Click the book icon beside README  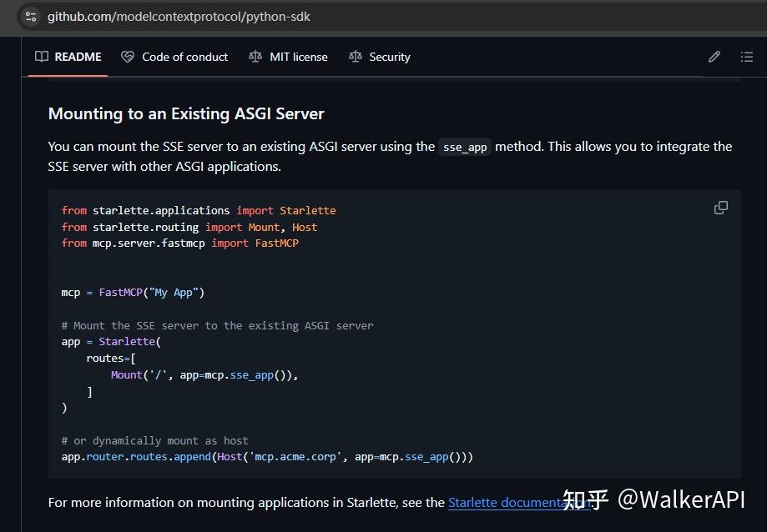click(x=42, y=57)
